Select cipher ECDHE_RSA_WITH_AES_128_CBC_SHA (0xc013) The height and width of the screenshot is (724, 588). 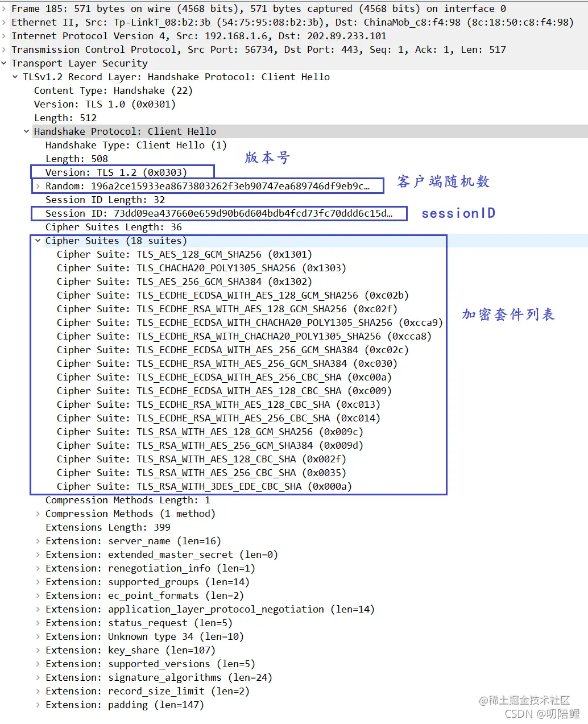tap(218, 404)
